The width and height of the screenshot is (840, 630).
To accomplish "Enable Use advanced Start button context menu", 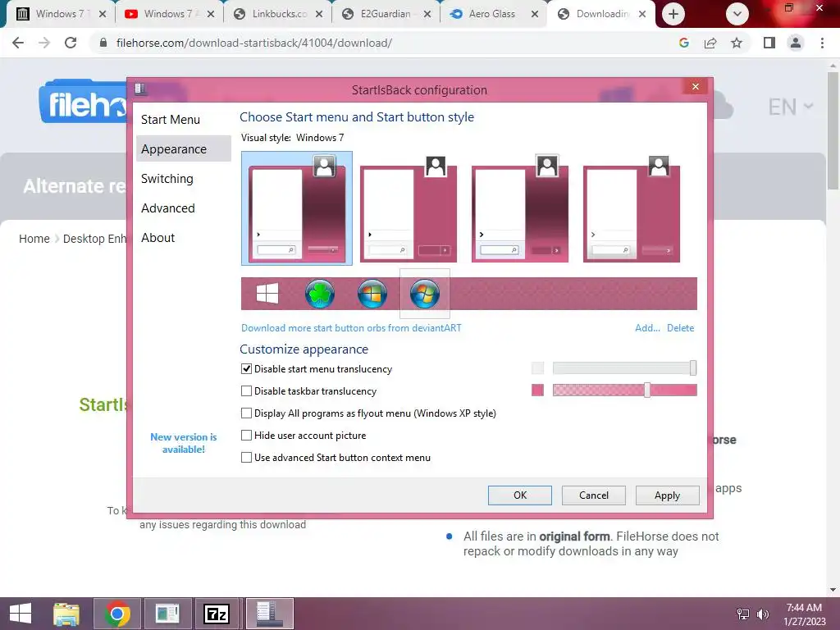I will [246, 458].
